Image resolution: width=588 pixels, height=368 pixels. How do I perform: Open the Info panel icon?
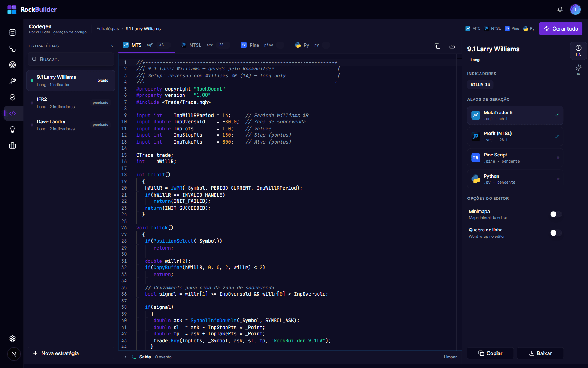tap(578, 50)
